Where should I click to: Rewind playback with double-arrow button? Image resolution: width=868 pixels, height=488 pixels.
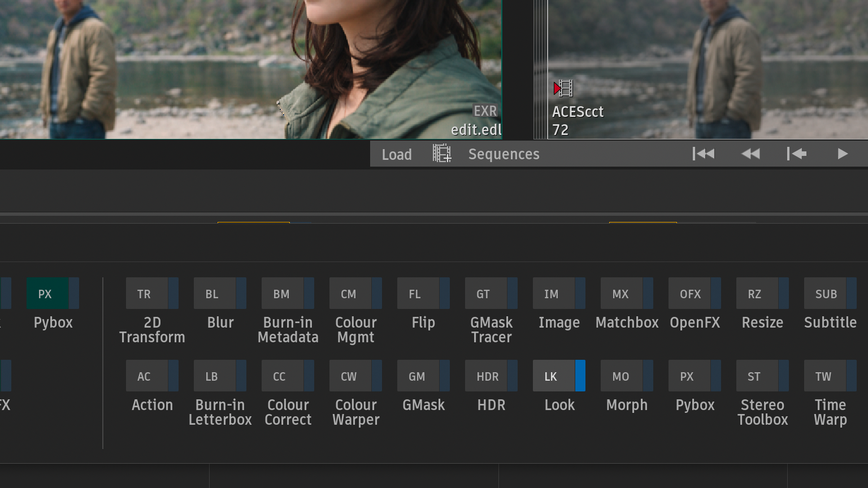point(750,154)
